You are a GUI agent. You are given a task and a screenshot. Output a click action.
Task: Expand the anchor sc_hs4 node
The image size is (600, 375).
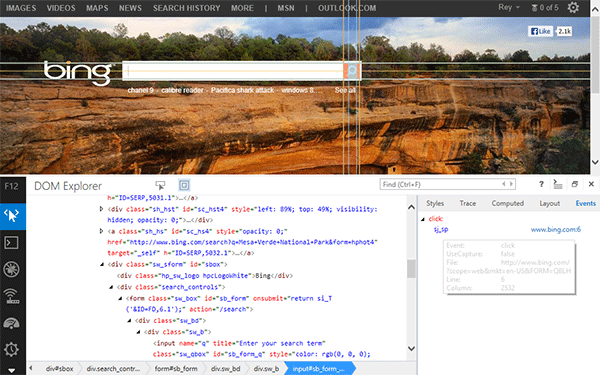pyautogui.click(x=101, y=231)
